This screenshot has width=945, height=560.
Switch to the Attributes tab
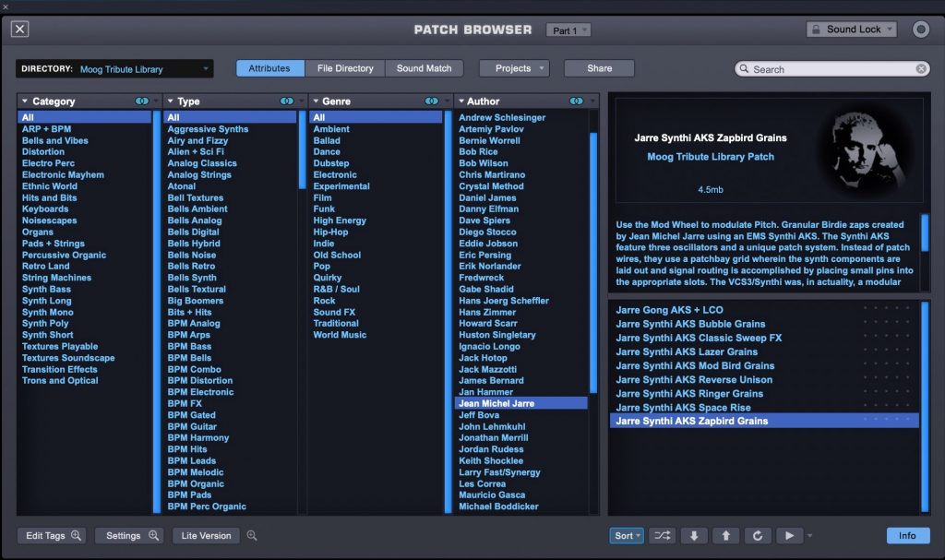(x=269, y=68)
